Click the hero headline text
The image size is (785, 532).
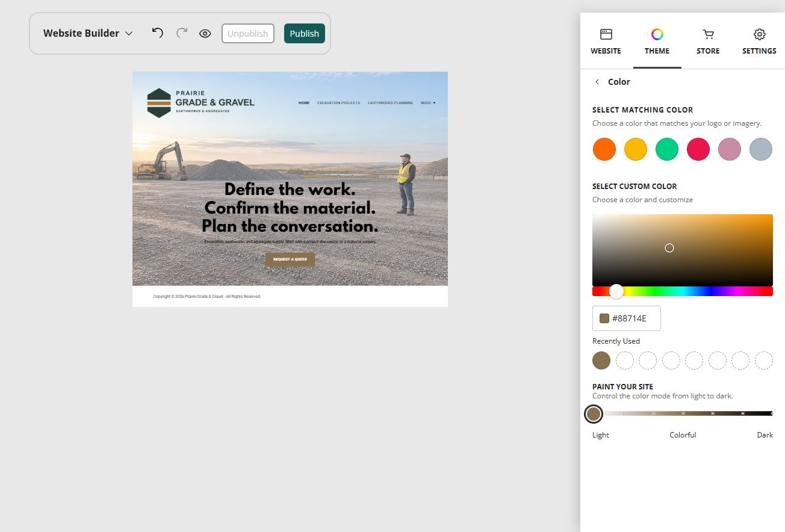(290, 208)
